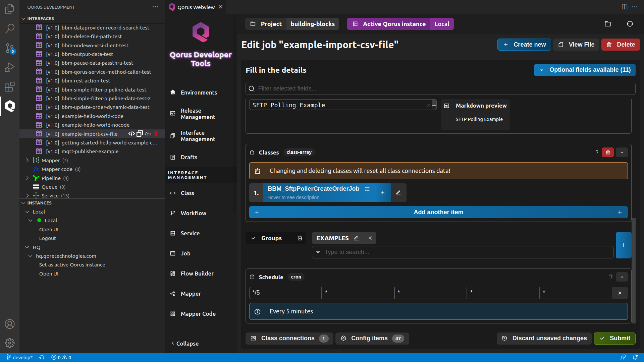Edit the BBM_SftpPollerCreateOrderJob class with pencil icon
This screenshot has width=644, height=362.
point(398,193)
